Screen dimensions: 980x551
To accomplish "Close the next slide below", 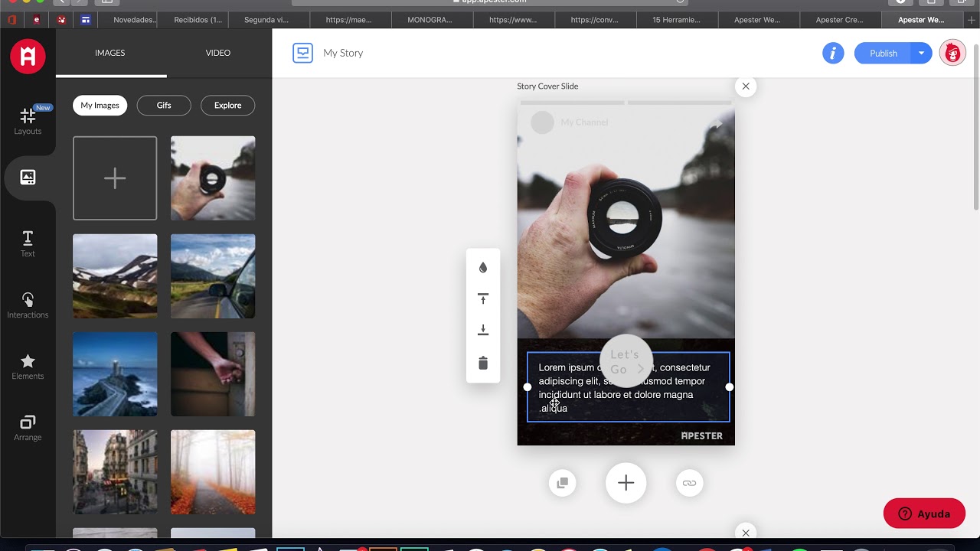I will [746, 533].
